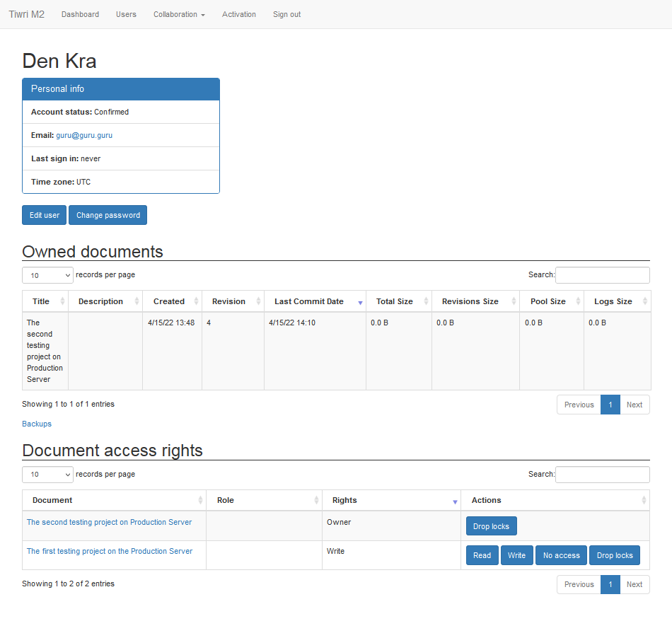
Task: Open Collaboration dropdown menu
Action: pos(179,14)
